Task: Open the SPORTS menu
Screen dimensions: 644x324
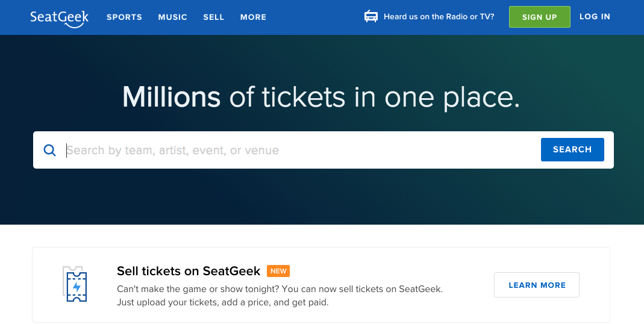Action: pos(124,17)
